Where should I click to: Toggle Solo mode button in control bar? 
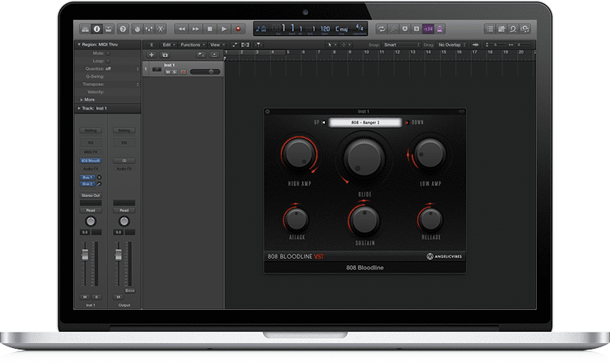coord(416,29)
